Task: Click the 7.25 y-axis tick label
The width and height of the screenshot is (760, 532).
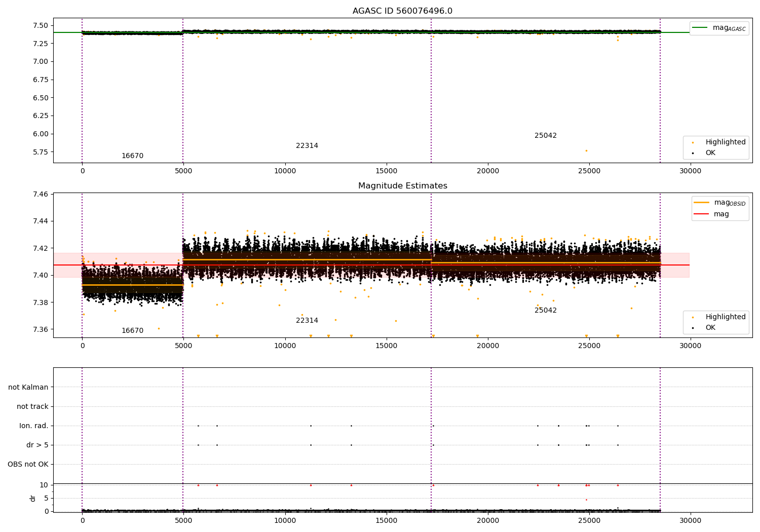Action: (x=40, y=44)
